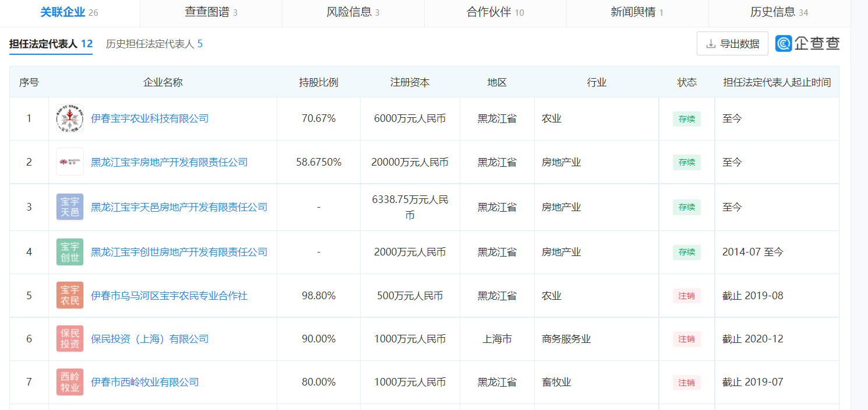Click 存续 status tag for 伊春宝宇农业科技有限公司
This screenshot has height=410, width=868.
687,119
